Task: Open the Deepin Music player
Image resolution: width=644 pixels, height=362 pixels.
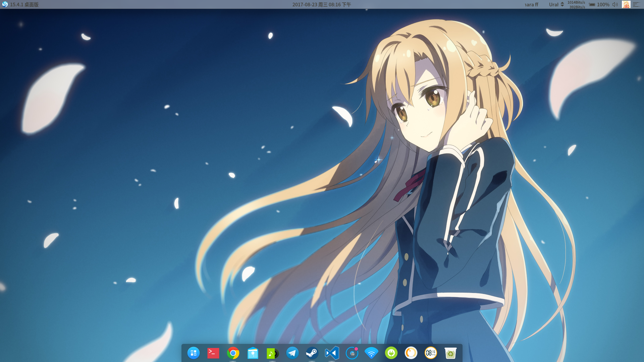Action: [272, 353]
